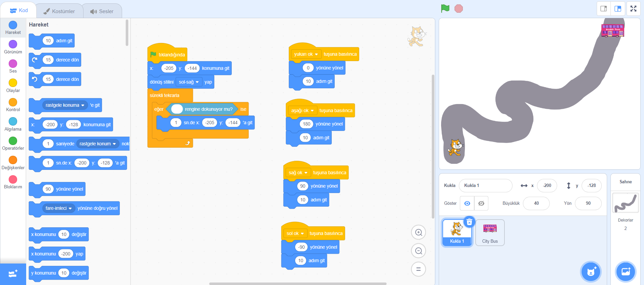Hide the sprite using crossed-eye button
The width and height of the screenshot is (644, 285).
coord(481,203)
